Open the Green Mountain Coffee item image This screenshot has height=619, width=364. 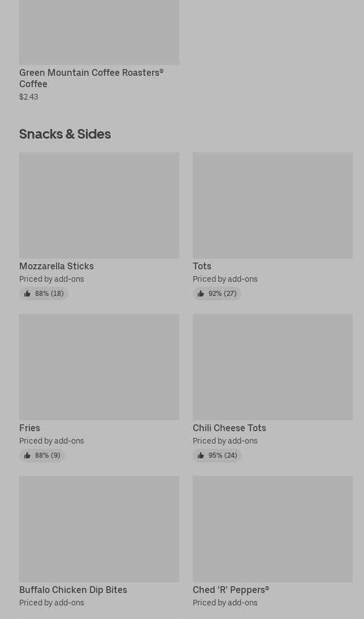99,32
